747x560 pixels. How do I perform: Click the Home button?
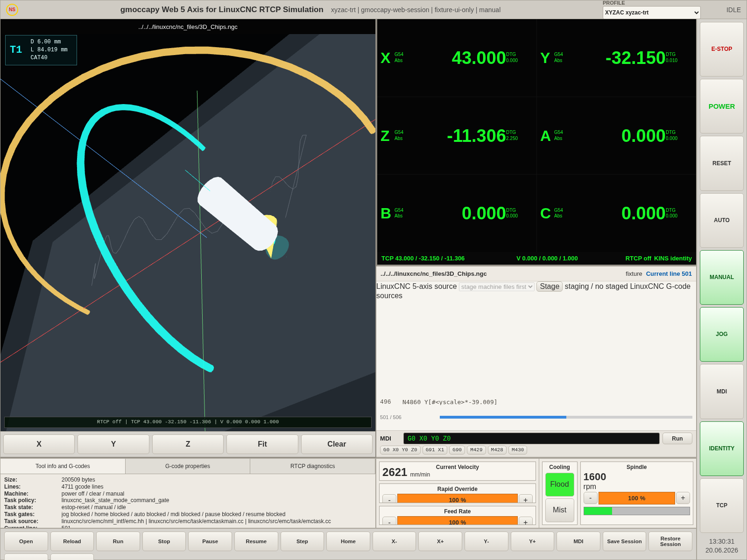click(x=348, y=541)
